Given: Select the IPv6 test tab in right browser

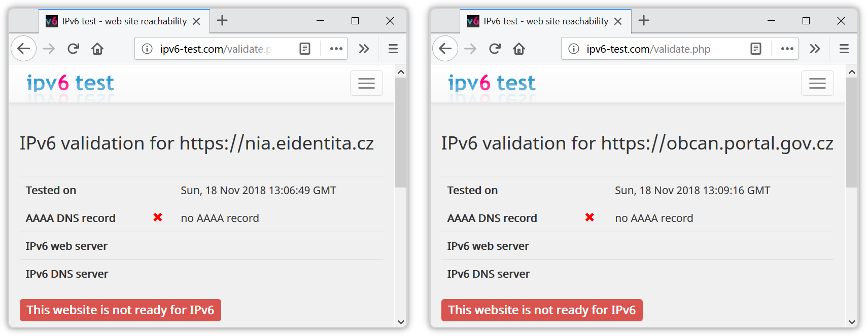Looking at the screenshot, I should click(x=540, y=21).
